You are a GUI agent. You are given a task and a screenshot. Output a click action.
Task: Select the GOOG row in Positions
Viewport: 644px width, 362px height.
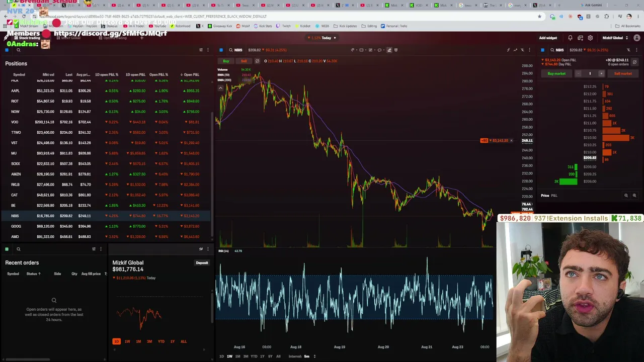point(106,226)
